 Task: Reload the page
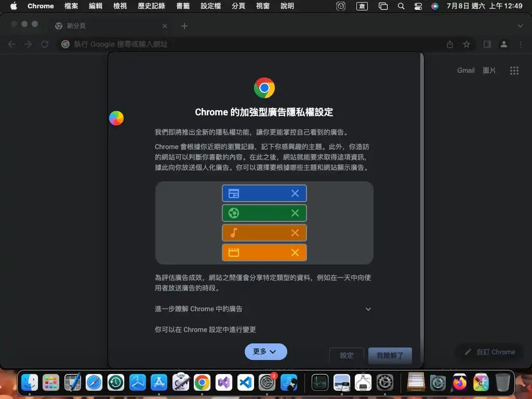coord(45,45)
